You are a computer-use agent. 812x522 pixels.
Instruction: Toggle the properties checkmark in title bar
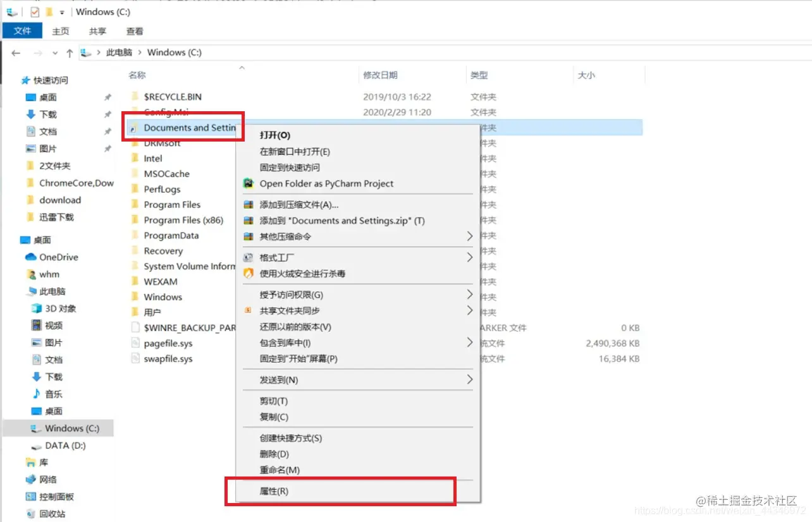pos(35,12)
